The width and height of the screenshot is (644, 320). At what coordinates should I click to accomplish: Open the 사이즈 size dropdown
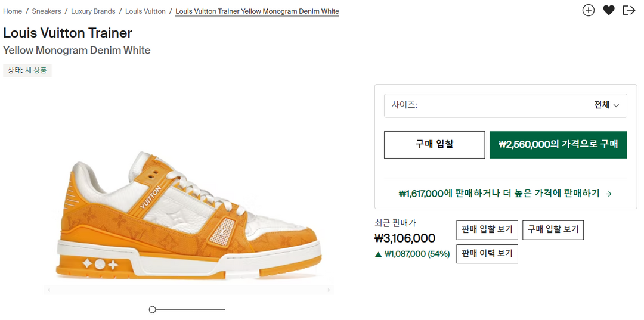coord(505,105)
